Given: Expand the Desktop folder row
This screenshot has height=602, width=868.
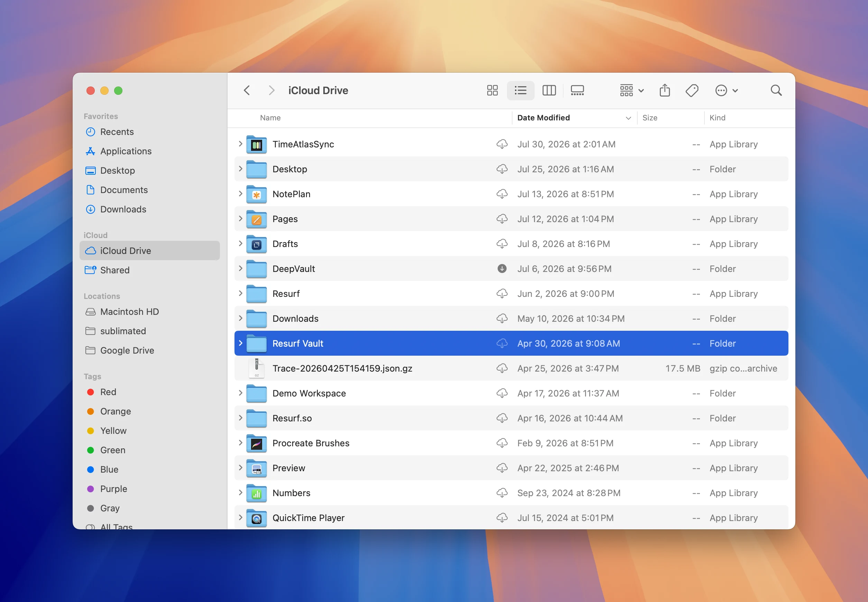Looking at the screenshot, I should pyautogui.click(x=240, y=168).
